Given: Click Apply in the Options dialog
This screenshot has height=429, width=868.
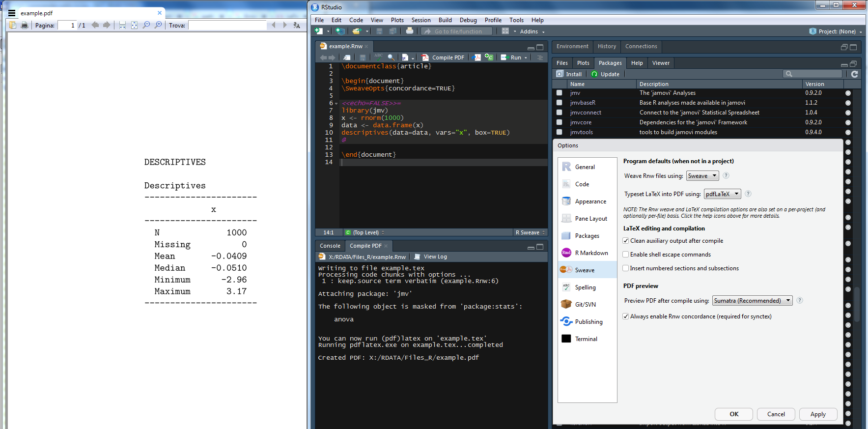Looking at the screenshot, I should point(818,414).
